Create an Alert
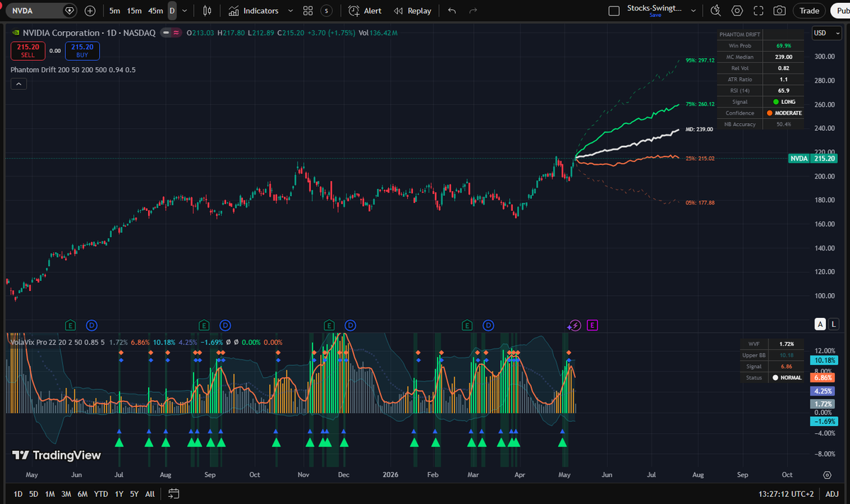Screen dimensions: 850x504 pos(365,11)
